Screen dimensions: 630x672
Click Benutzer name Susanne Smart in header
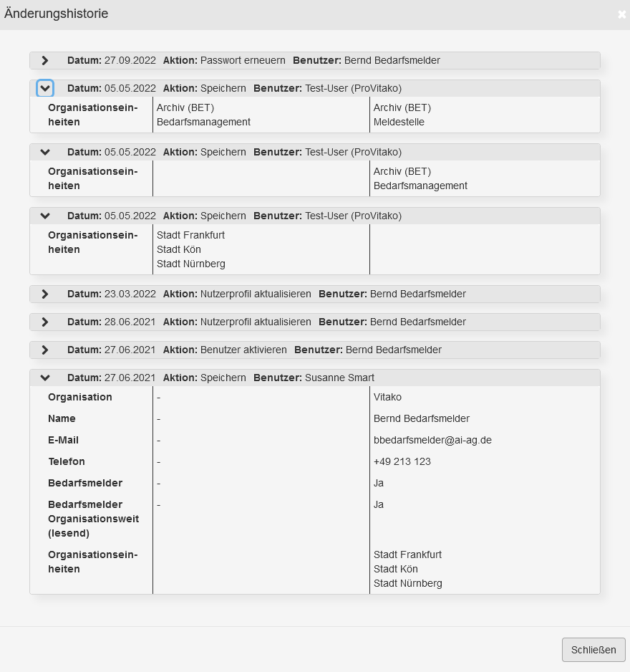coord(339,378)
